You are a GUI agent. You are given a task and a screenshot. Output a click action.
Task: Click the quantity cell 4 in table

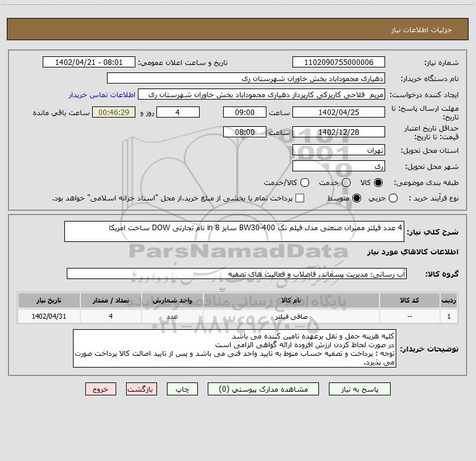tap(111, 316)
